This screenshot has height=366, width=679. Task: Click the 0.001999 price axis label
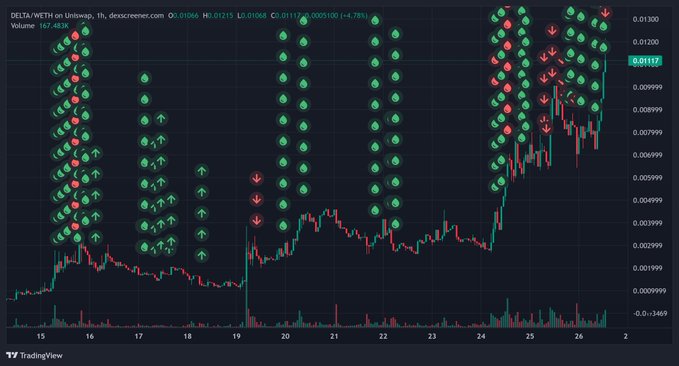click(647, 268)
